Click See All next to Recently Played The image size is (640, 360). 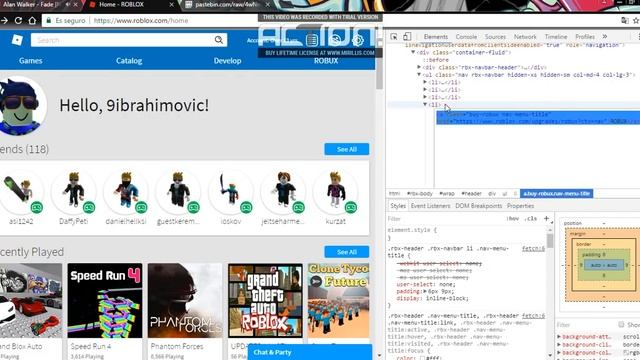347,252
